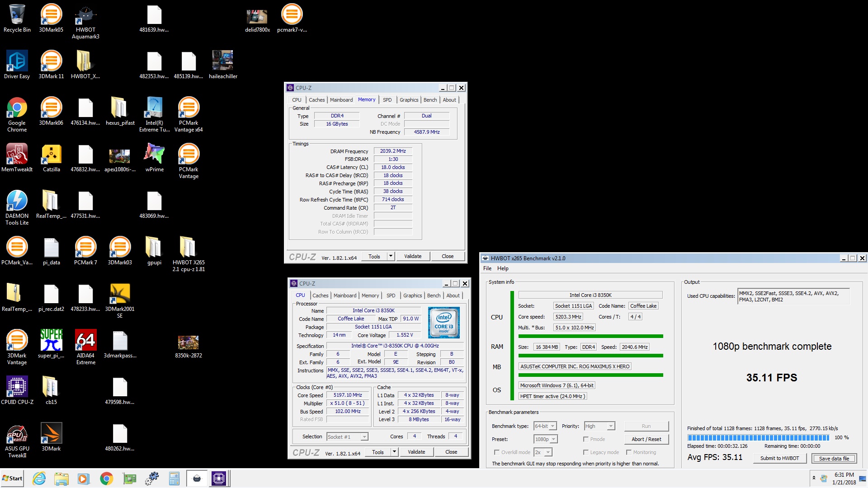Viewport: 868px width, 488px height.
Task: Open Bench tab in lower CPU-Z window
Action: point(434,296)
